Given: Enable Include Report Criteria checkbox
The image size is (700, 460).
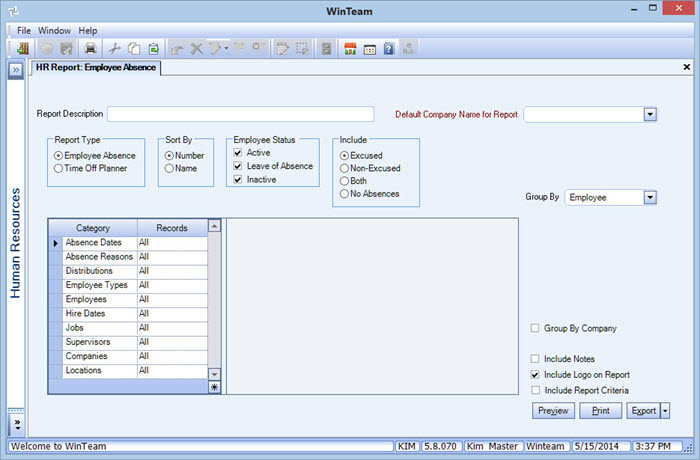Looking at the screenshot, I should coord(535,390).
